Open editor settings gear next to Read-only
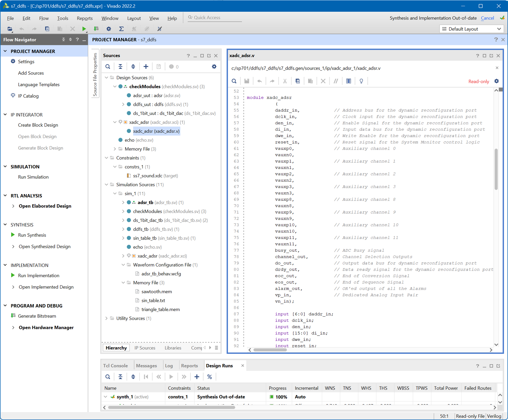Image resolution: width=508 pixels, height=420 pixels. tap(497, 81)
